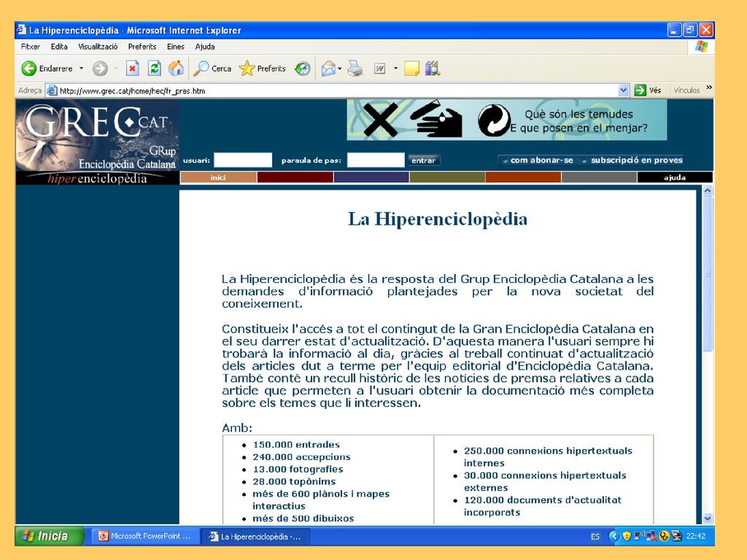Click the system clock 22:42

point(695,536)
